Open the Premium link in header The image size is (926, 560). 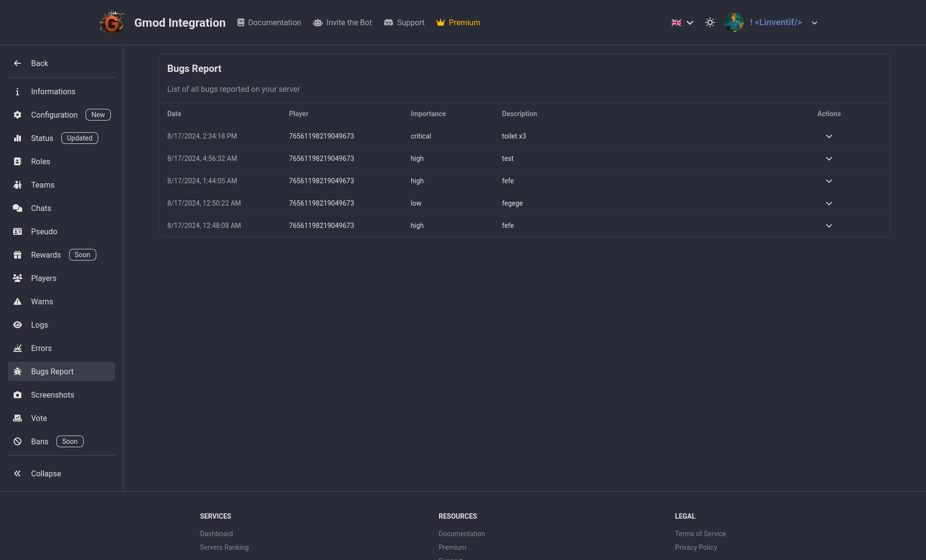[458, 23]
